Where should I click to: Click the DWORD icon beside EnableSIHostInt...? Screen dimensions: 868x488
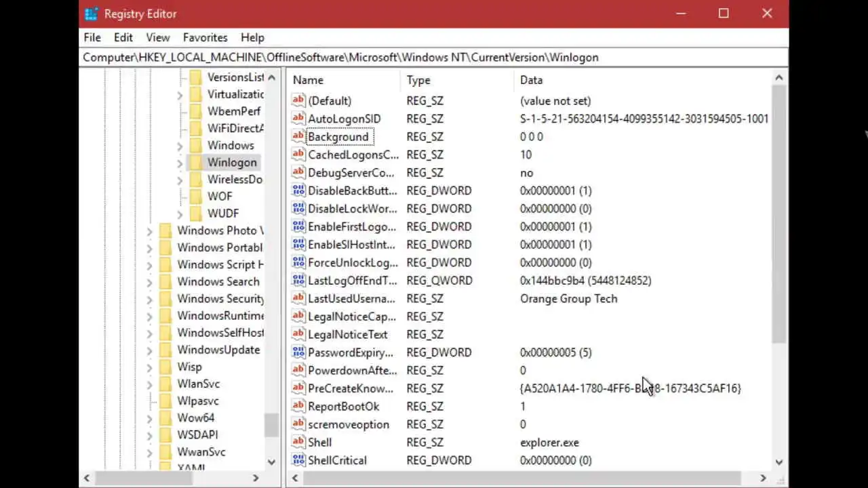298,244
